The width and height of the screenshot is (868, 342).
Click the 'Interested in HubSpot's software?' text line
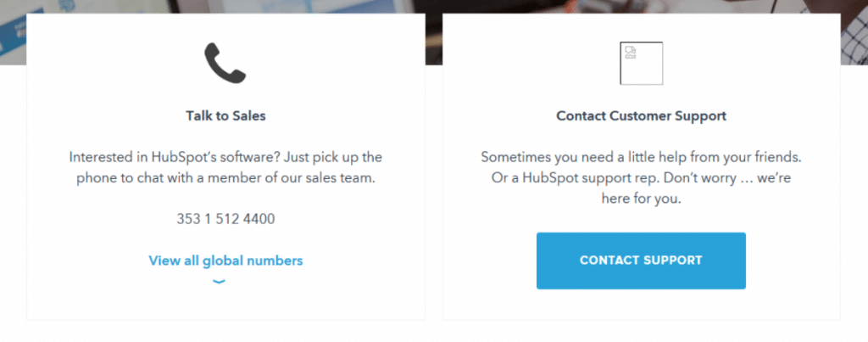pos(225,157)
